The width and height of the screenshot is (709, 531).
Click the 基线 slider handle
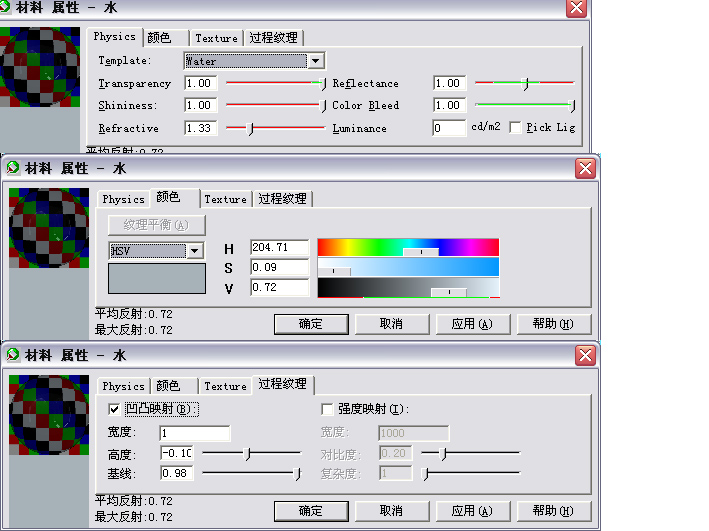[297, 474]
